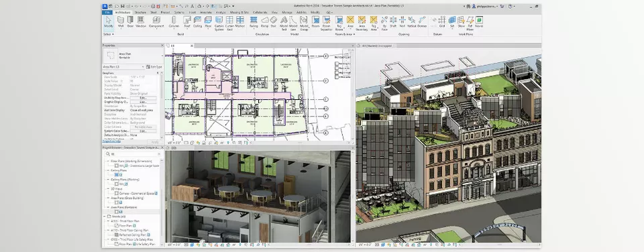This screenshot has width=644, height=252.
Task: Select the Room Separator tool
Action: click(326, 23)
